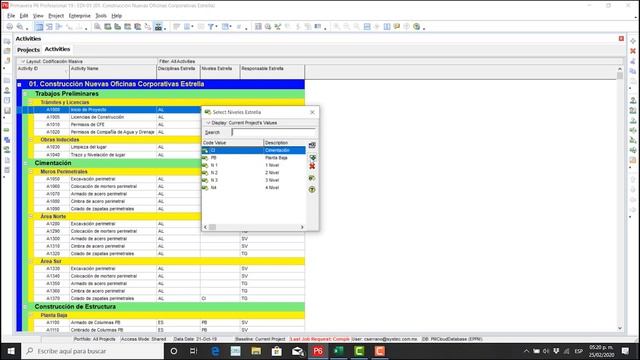Click the Print icon in the toolbar
Screen dimensions: 640x360
click(9, 27)
